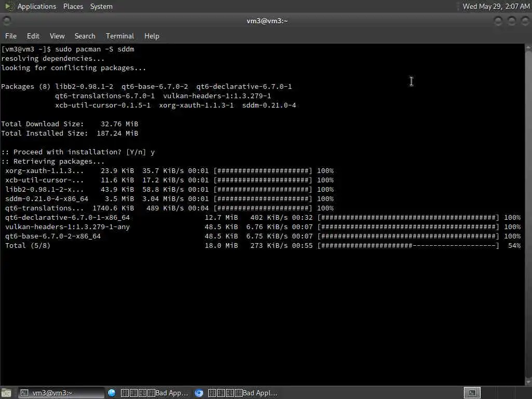Image resolution: width=532 pixels, height=399 pixels.
Task: Open the View menu
Action: 57,36
